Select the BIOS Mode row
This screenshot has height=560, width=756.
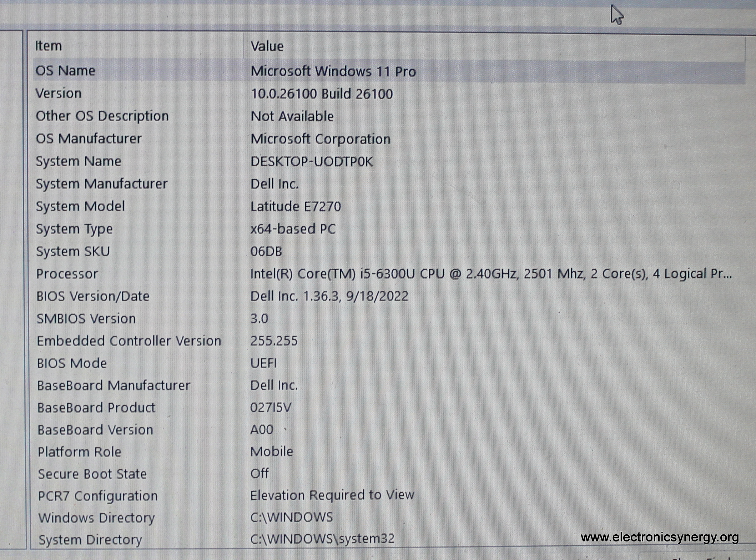(x=72, y=363)
